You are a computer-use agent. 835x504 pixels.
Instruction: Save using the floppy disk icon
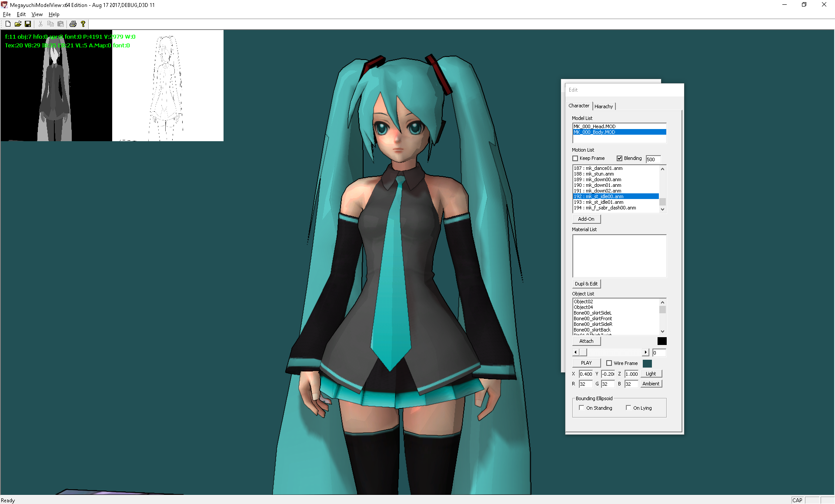[28, 24]
